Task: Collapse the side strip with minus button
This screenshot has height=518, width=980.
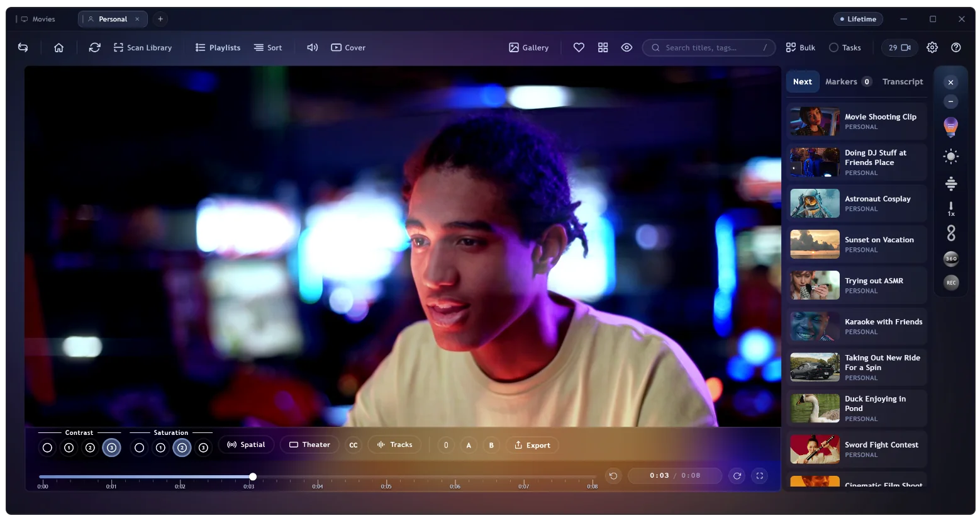Action: 951,101
